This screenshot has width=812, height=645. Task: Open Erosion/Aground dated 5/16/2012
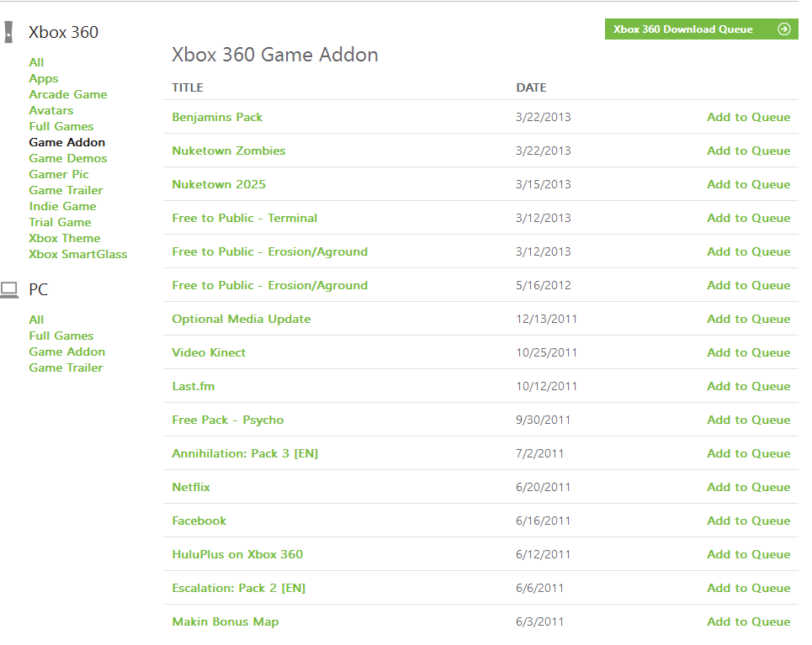pyautogui.click(x=270, y=286)
